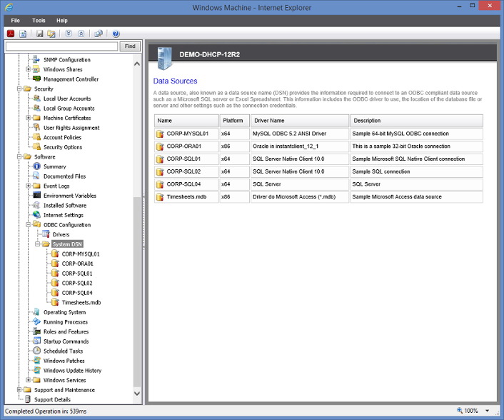The height and width of the screenshot is (420, 504).
Task: Select CORP-SQL01 in the tree
Action: coord(77,274)
